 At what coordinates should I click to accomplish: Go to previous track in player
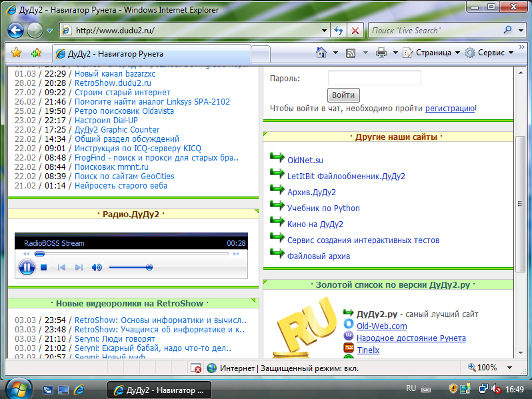click(x=61, y=267)
